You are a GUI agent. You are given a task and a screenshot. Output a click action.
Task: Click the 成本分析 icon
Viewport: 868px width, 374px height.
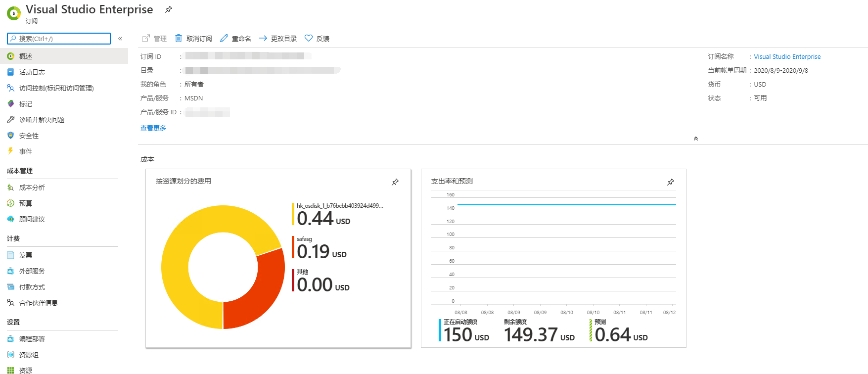pyautogui.click(x=10, y=187)
